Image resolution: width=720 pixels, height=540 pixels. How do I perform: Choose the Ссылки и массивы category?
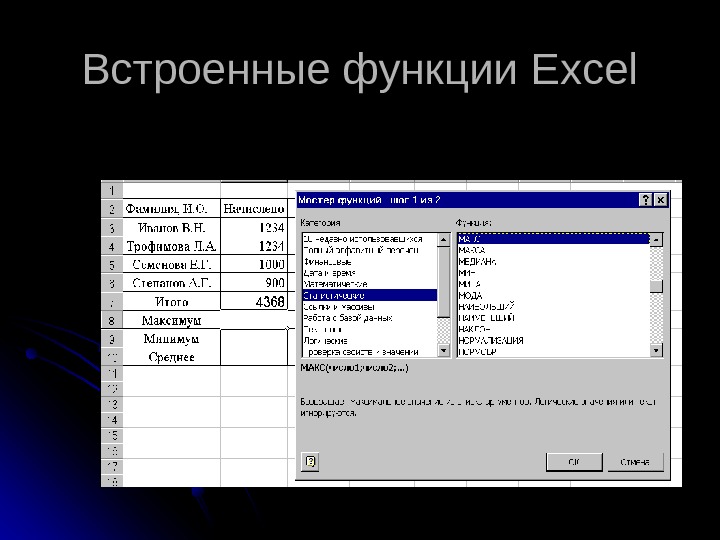click(x=370, y=307)
